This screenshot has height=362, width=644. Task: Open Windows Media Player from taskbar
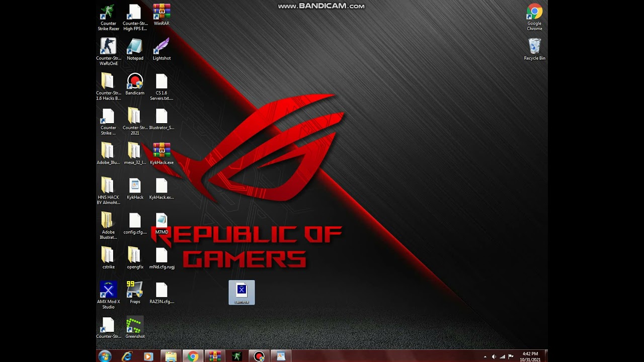pos(148,356)
